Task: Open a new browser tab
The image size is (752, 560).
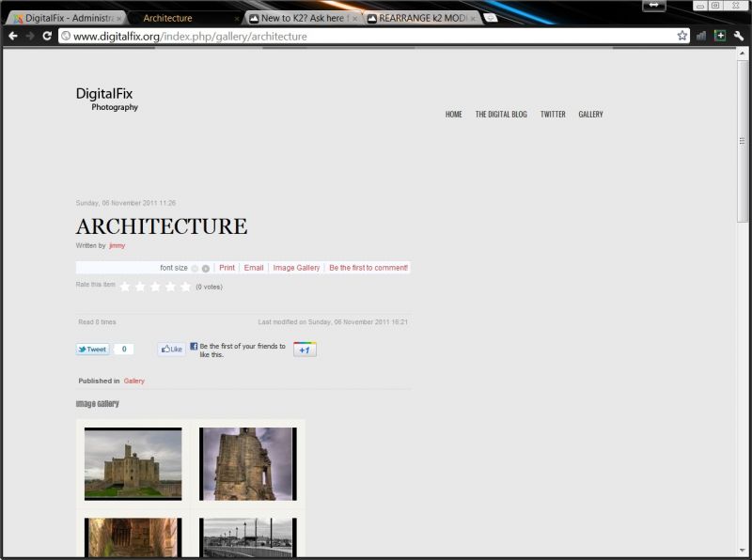Action: [x=490, y=18]
